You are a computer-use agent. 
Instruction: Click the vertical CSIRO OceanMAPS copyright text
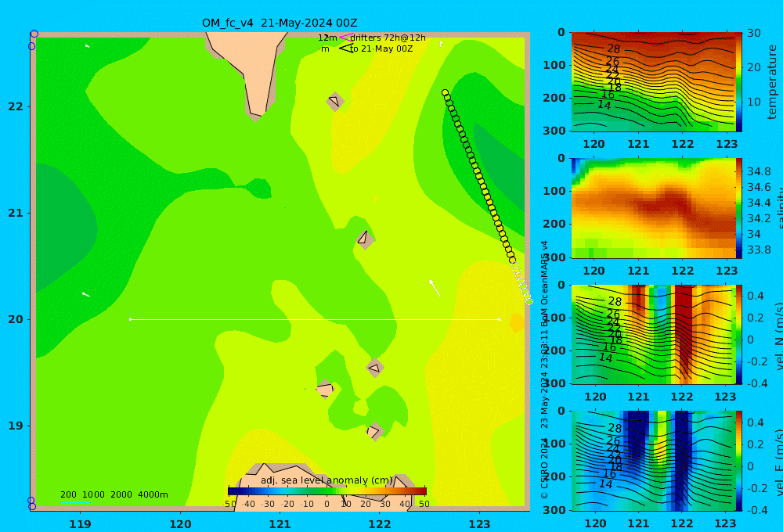[544, 369]
